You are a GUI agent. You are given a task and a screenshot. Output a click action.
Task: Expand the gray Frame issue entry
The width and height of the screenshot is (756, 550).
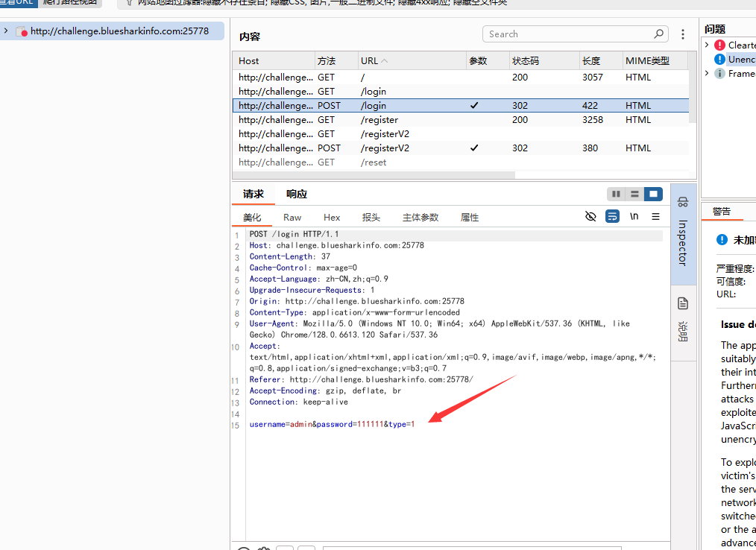coord(707,74)
